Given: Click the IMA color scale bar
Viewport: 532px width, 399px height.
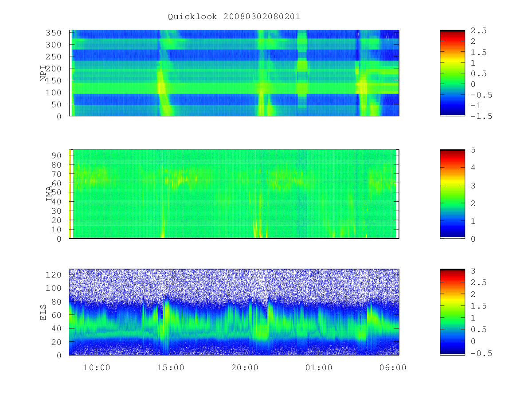Looking at the screenshot, I should point(452,194).
